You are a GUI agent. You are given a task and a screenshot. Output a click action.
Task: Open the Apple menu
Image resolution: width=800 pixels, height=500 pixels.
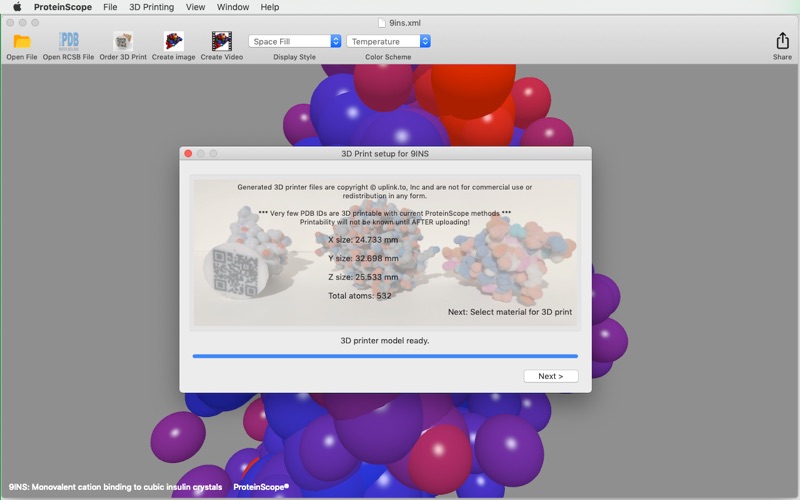point(17,7)
